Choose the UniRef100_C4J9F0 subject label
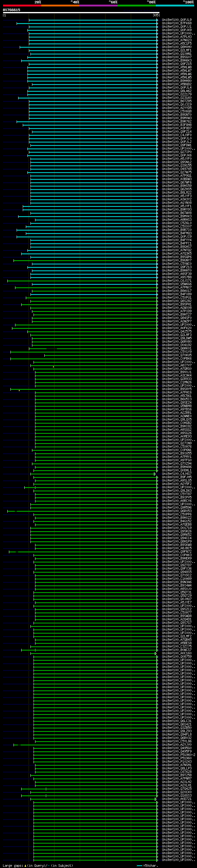197x868 pixels. (x=177, y=135)
